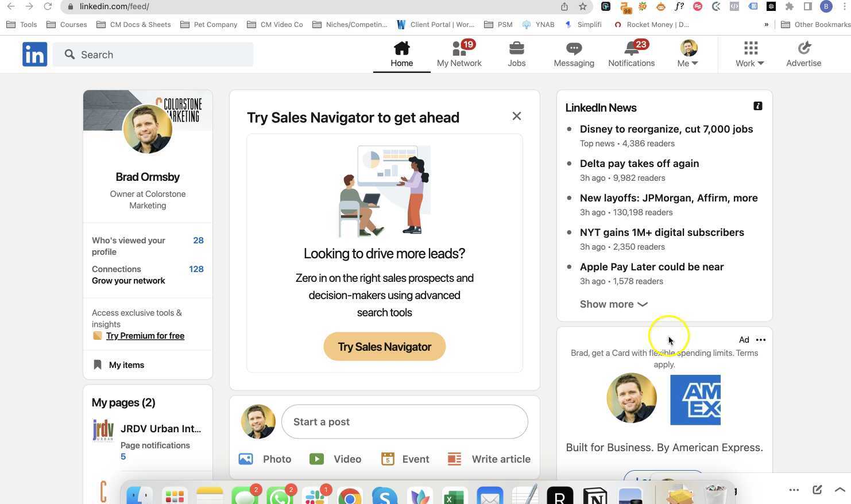Expand the Work apps dropdown
This screenshot has width=851, height=504.
[750, 55]
